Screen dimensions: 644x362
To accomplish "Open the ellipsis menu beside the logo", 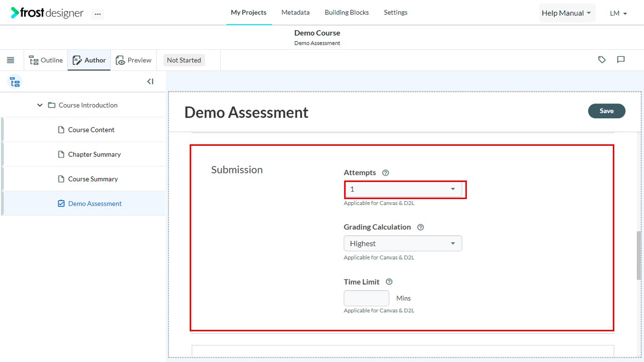I will 98,14.
